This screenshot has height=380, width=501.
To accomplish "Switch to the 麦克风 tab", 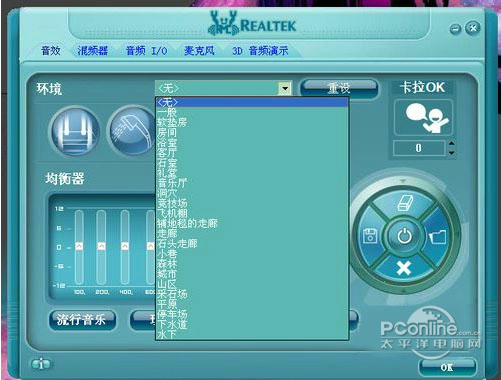I will [x=199, y=51].
